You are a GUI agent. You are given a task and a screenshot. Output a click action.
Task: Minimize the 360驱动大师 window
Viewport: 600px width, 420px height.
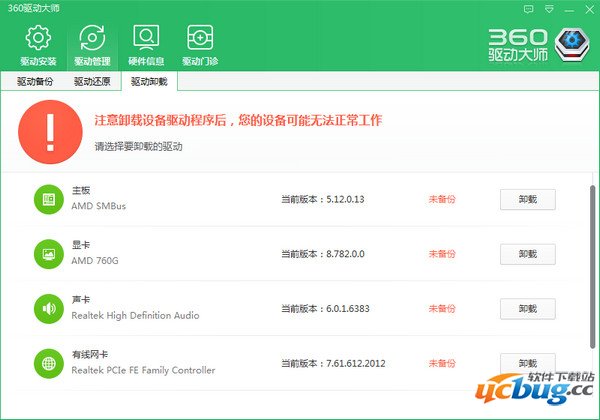point(569,10)
